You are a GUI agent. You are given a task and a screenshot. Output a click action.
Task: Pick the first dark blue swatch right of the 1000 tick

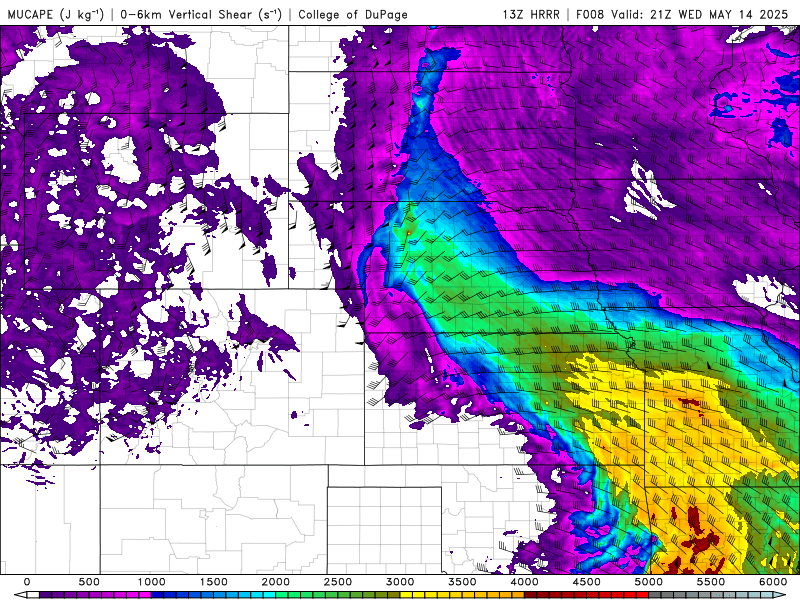(157, 595)
